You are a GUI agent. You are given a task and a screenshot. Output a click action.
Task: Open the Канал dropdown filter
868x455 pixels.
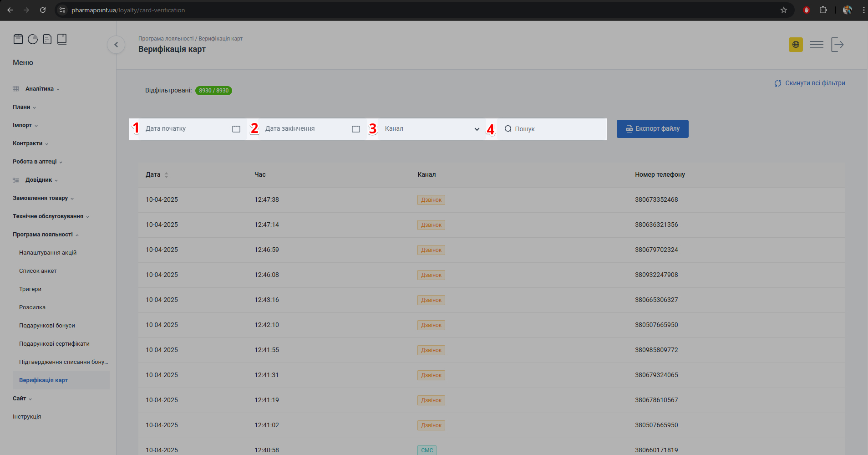431,129
